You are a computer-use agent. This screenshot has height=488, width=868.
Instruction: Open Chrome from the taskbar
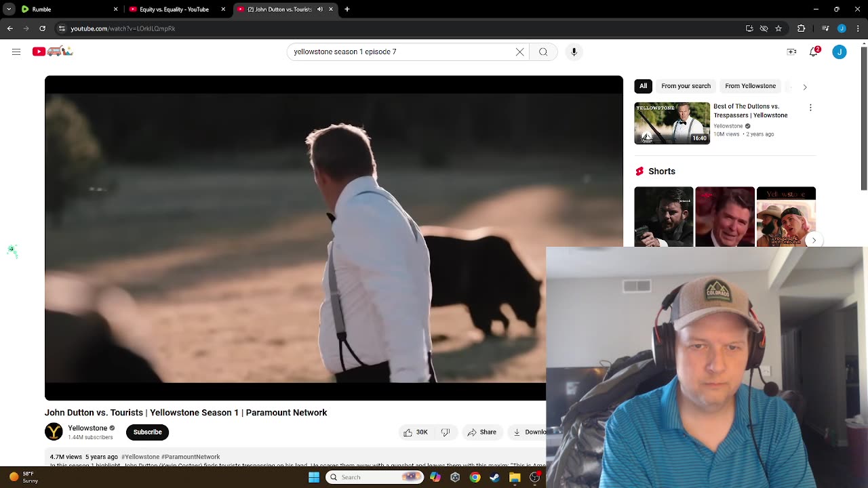point(475,477)
